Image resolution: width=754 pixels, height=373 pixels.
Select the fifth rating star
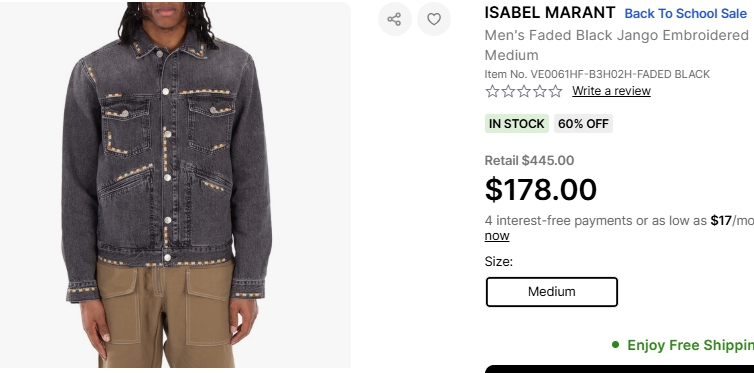pos(555,91)
